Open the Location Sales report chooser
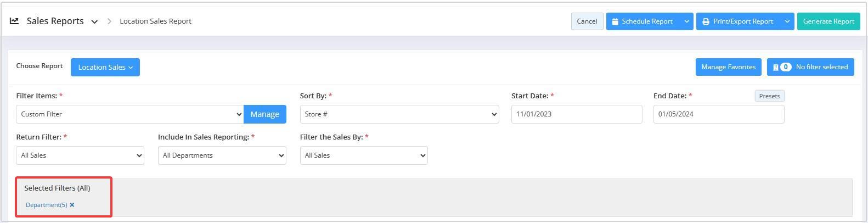868x223 pixels. (105, 67)
